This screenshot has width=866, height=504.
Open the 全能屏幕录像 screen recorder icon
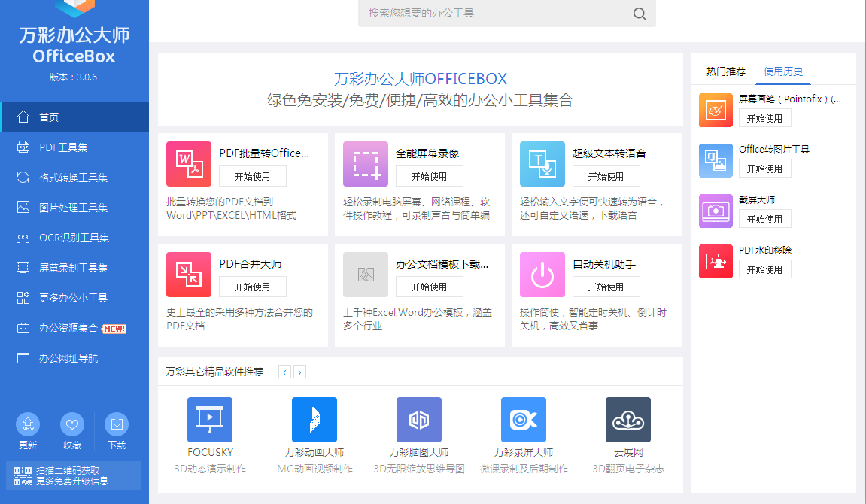(x=366, y=164)
